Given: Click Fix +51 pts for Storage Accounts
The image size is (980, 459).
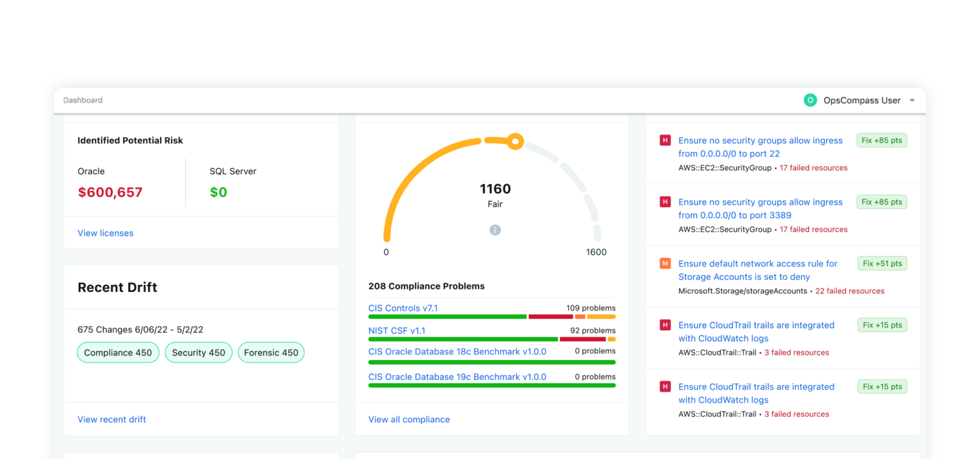Looking at the screenshot, I should 882,263.
